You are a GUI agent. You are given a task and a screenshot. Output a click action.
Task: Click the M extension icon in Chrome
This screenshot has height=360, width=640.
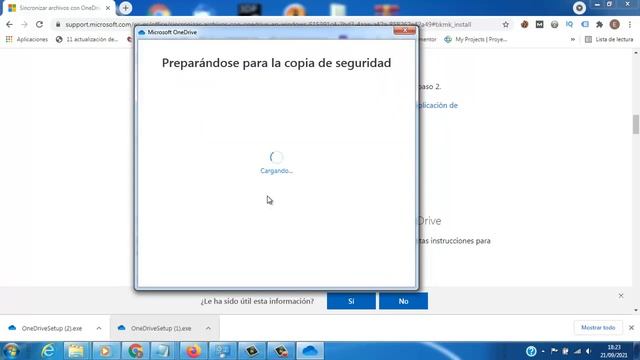(x=540, y=24)
